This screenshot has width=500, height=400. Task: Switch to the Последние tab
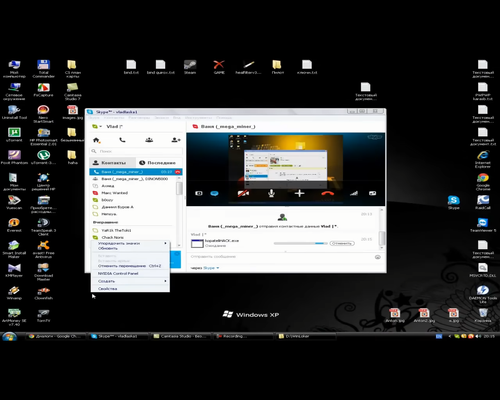[x=158, y=163]
